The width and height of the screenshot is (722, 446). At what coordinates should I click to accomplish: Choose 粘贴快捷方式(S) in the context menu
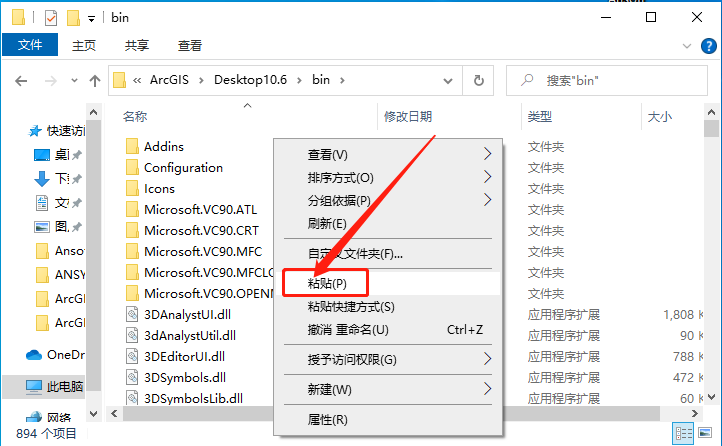388,307
